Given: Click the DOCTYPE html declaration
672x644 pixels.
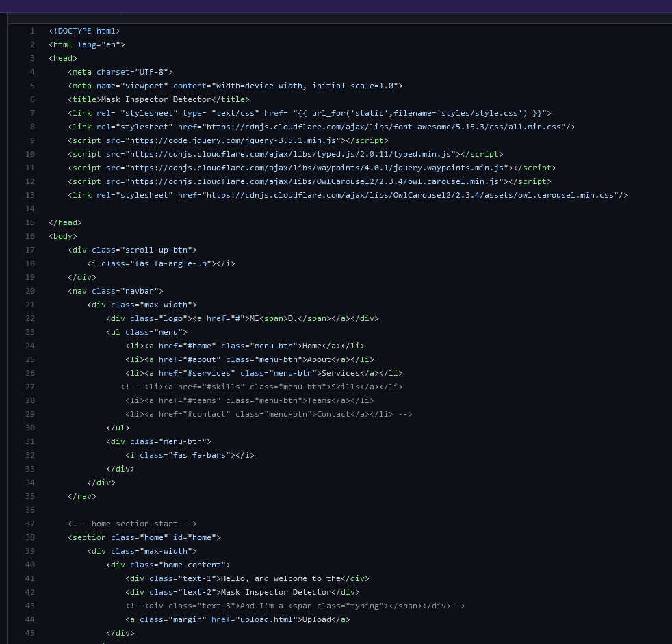Looking at the screenshot, I should (x=84, y=31).
